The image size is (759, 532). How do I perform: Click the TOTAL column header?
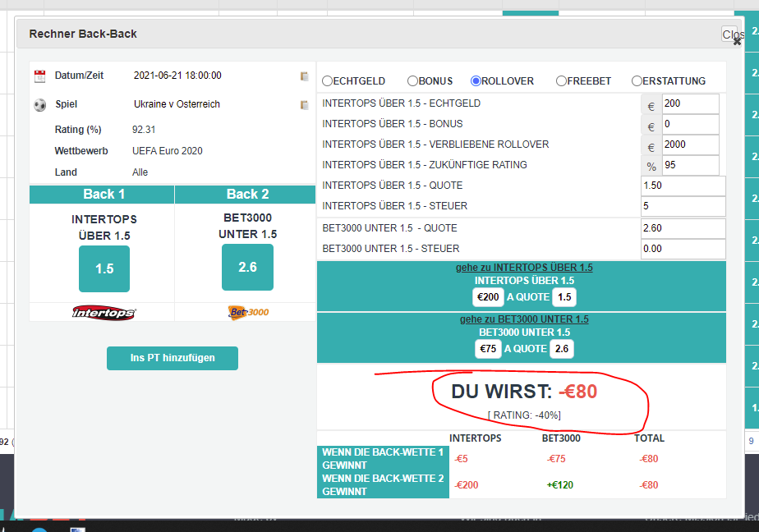(649, 438)
